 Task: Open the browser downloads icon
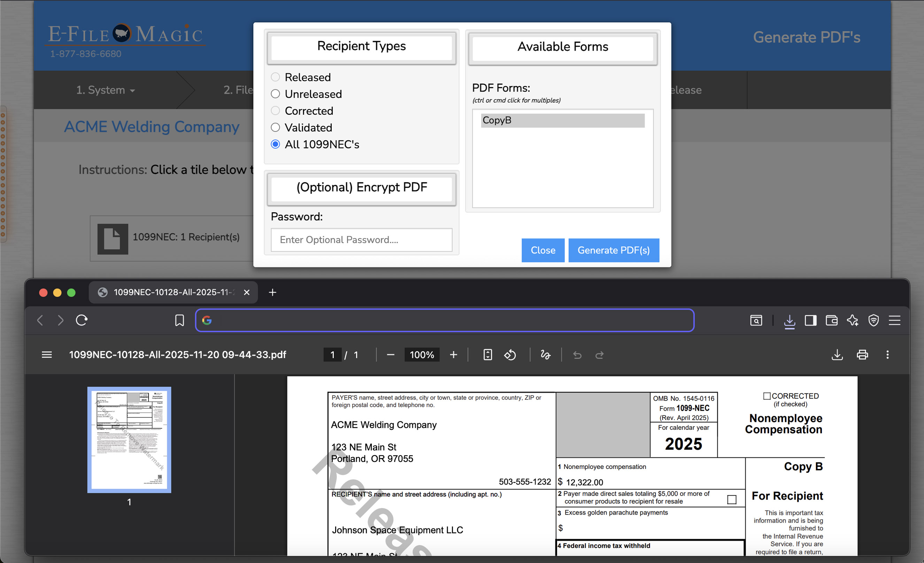click(790, 321)
